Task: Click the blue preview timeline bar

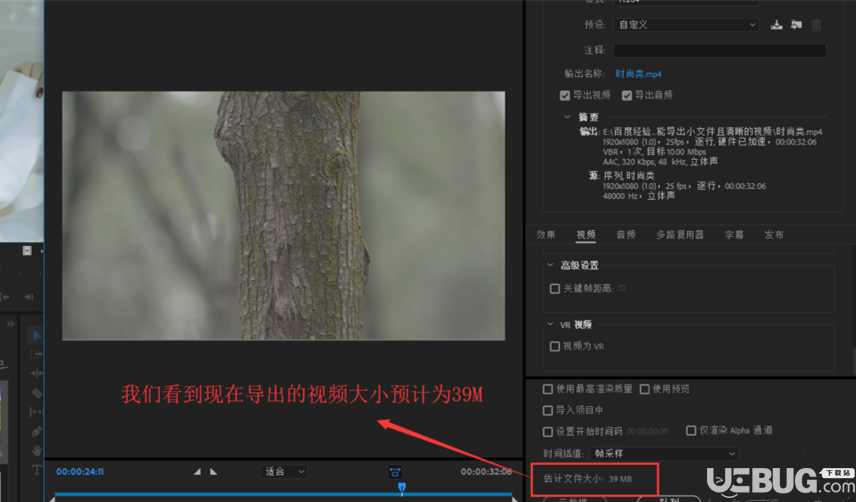Action: 283,494
